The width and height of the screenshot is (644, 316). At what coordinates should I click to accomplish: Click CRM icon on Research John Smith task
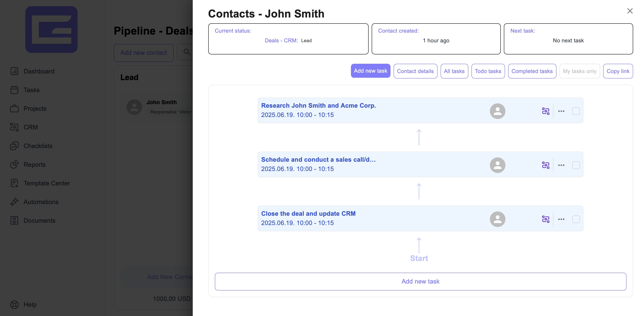click(546, 111)
